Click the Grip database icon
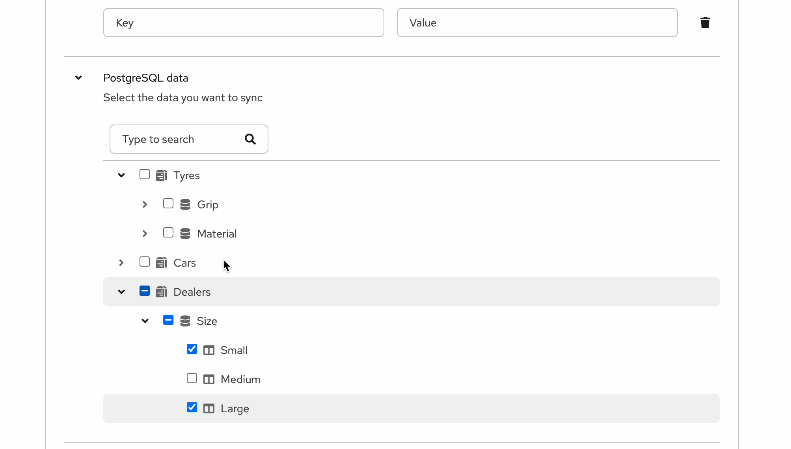This screenshot has width=791, height=449. point(185,204)
